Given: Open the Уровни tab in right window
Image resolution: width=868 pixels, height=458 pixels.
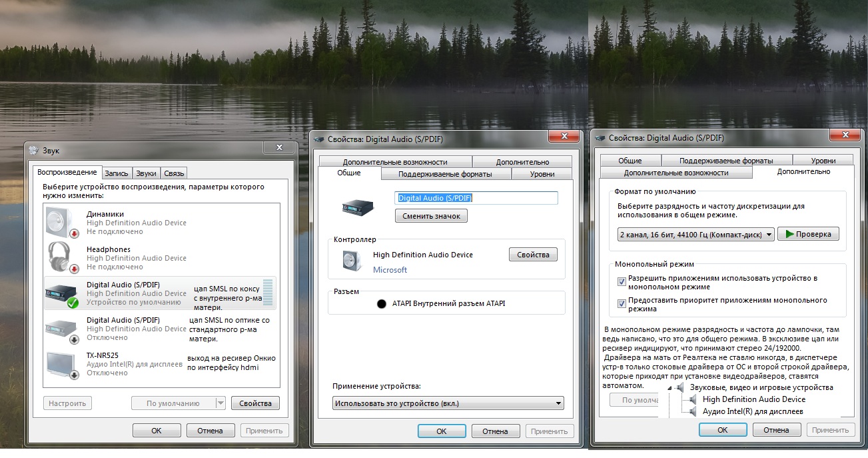Looking at the screenshot, I should point(823,161).
